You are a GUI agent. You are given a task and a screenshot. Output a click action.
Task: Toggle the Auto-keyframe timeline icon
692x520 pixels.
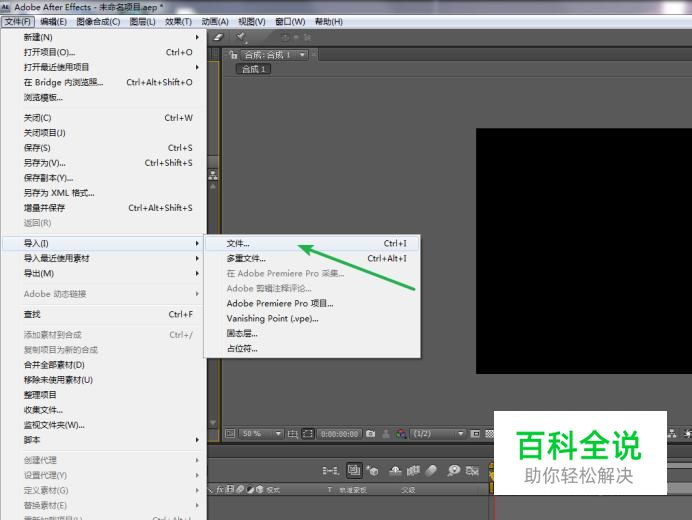click(472, 471)
